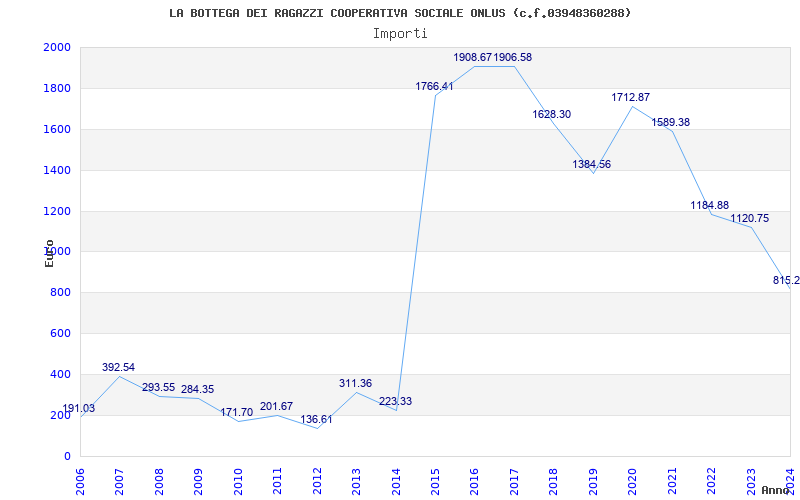This screenshot has height=500, width=800.
Task: Click the x-axis year 2011
Action: (x=277, y=481)
